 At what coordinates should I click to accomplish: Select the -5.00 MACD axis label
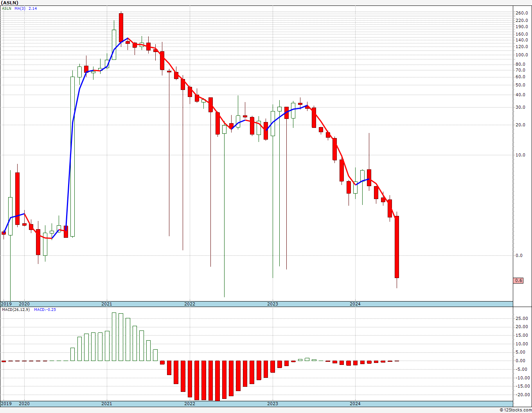(x=522, y=369)
